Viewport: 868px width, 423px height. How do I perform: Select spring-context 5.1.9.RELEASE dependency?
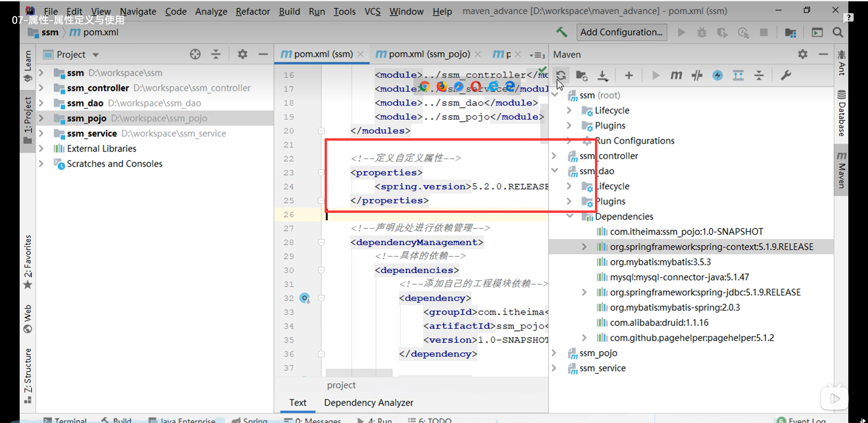pos(711,247)
